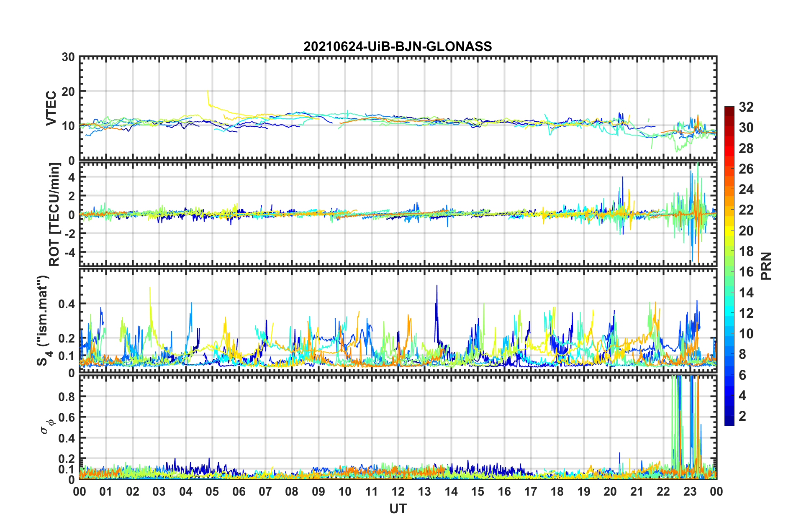
Task: Click x-axis tick label 03
Action: pyautogui.click(x=159, y=491)
